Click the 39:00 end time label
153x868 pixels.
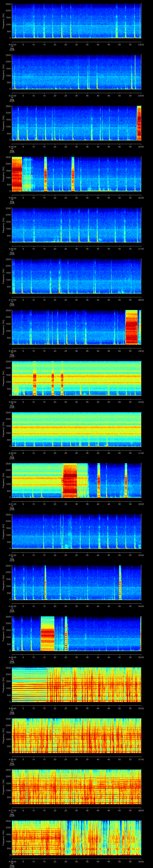click(141, 861)
